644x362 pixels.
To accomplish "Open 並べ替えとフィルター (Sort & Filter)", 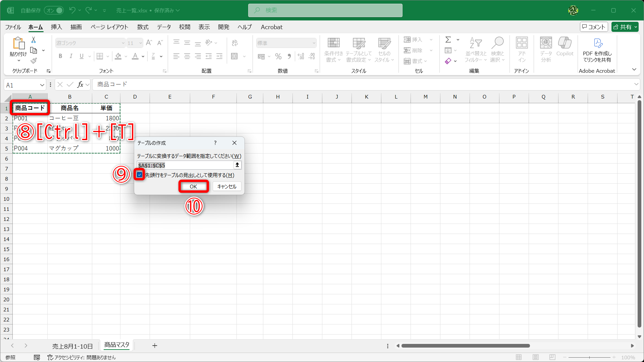I will click(x=475, y=50).
